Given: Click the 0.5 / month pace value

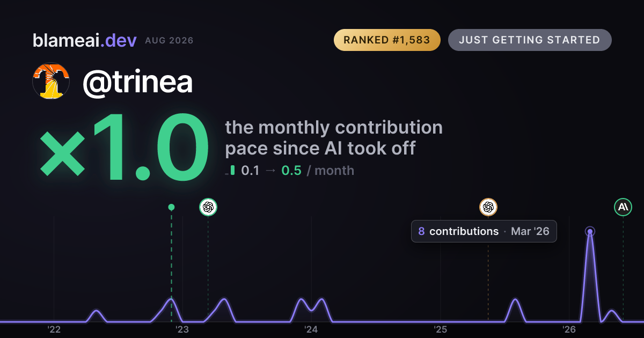Looking at the screenshot, I should pyautogui.click(x=318, y=171).
